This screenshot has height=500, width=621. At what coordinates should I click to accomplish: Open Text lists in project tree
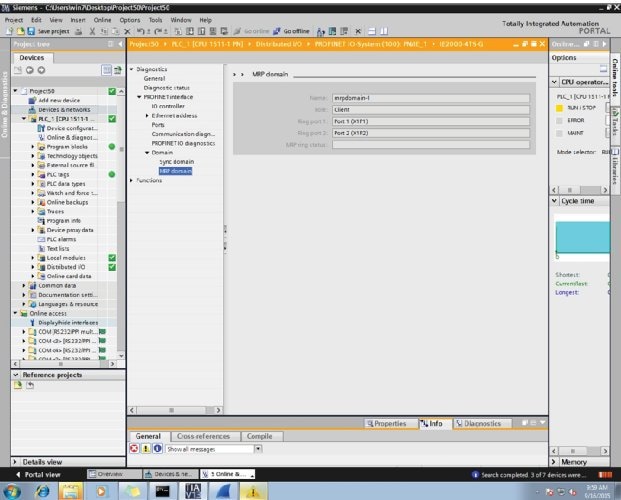(x=58, y=248)
